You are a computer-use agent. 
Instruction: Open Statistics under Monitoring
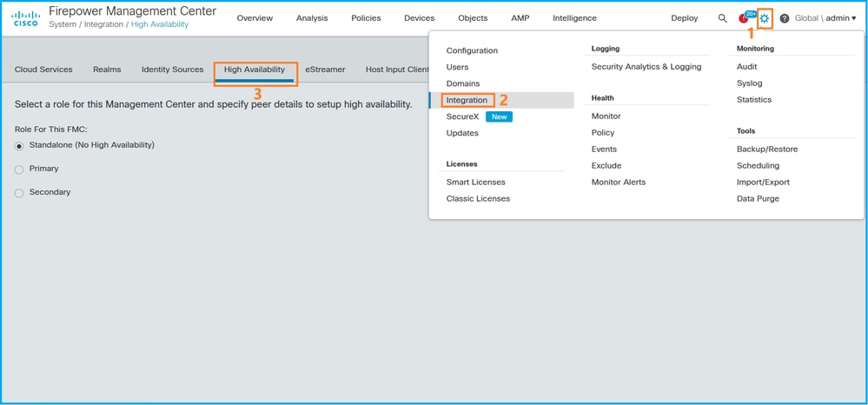click(x=754, y=100)
